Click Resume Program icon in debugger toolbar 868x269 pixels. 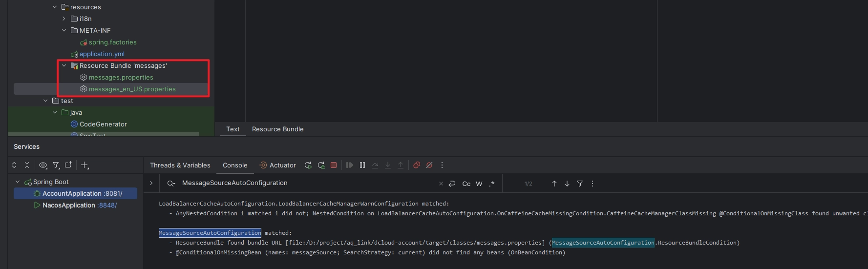point(350,165)
